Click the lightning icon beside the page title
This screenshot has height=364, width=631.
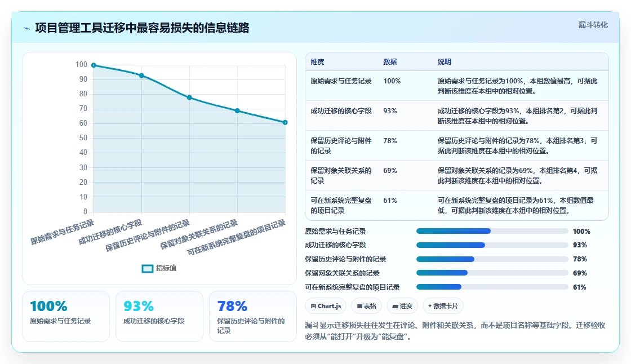coord(27,28)
